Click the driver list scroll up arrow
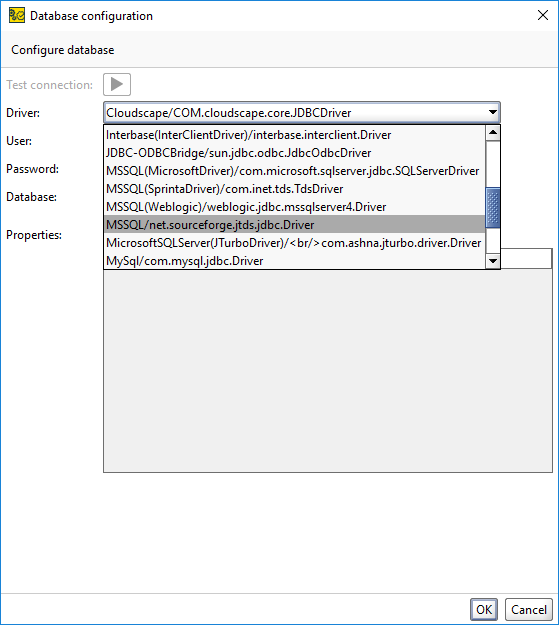 tap(493, 133)
